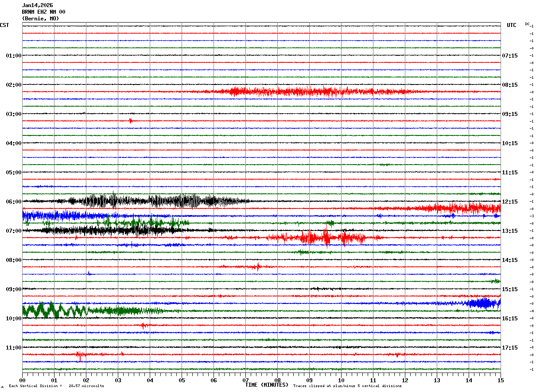
Task: Click the 14:15 UTC time label
Action: [510, 260]
